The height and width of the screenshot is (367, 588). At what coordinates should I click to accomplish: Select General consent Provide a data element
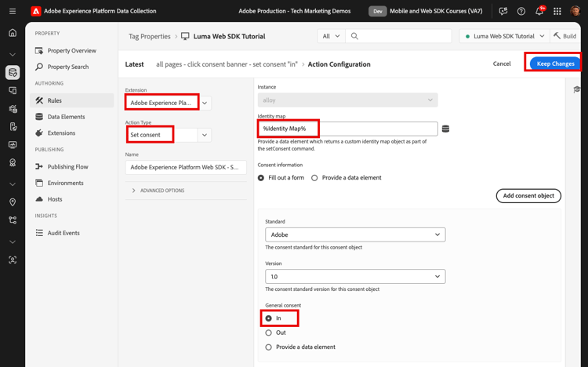click(x=300, y=347)
